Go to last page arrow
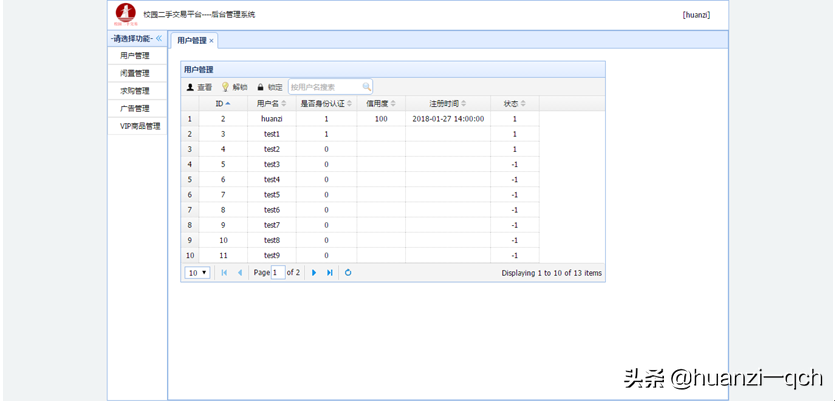Image resolution: width=835 pixels, height=401 pixels. click(x=330, y=273)
